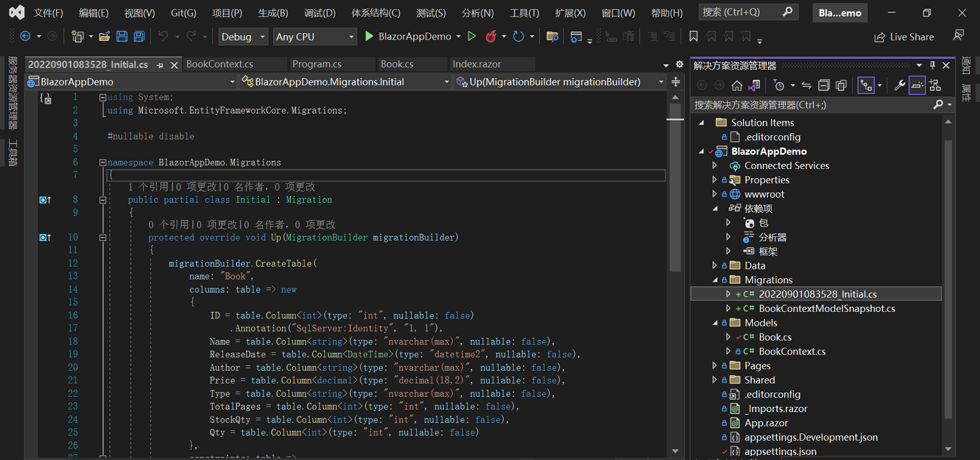Image resolution: width=980 pixels, height=460 pixels.
Task: Toggle auto-hide pin of Solution Explorer panel
Action: (x=933, y=65)
